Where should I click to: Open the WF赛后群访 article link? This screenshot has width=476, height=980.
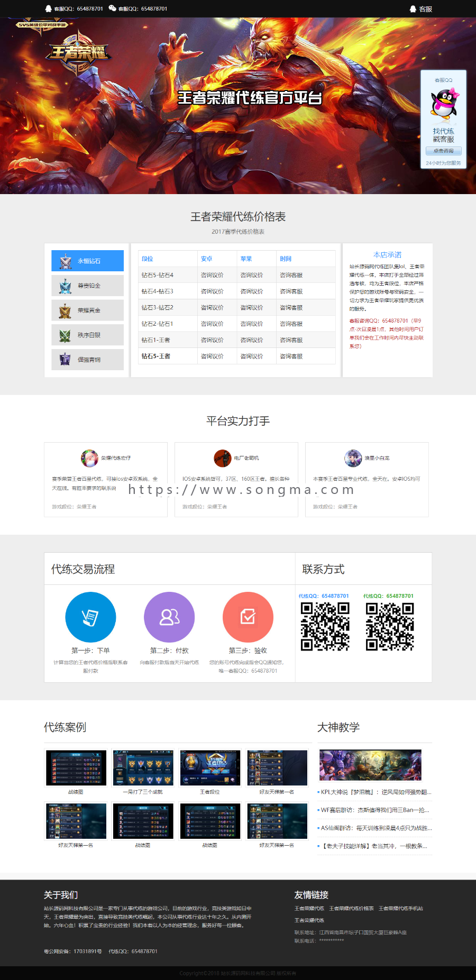pyautogui.click(x=375, y=810)
